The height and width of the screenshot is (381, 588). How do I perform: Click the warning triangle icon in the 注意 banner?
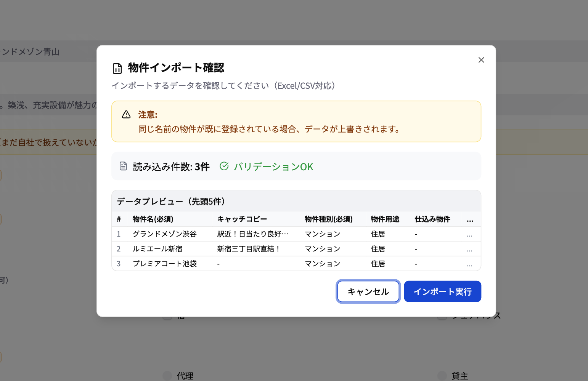126,114
